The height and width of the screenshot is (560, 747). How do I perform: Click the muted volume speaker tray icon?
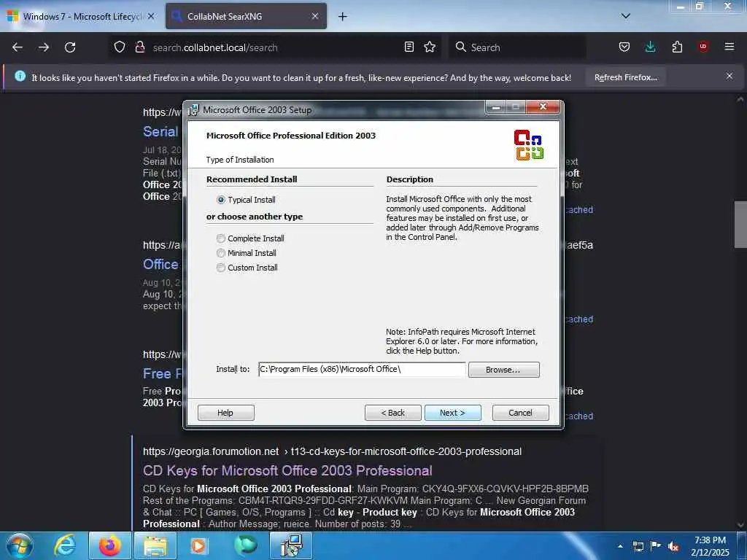673,546
